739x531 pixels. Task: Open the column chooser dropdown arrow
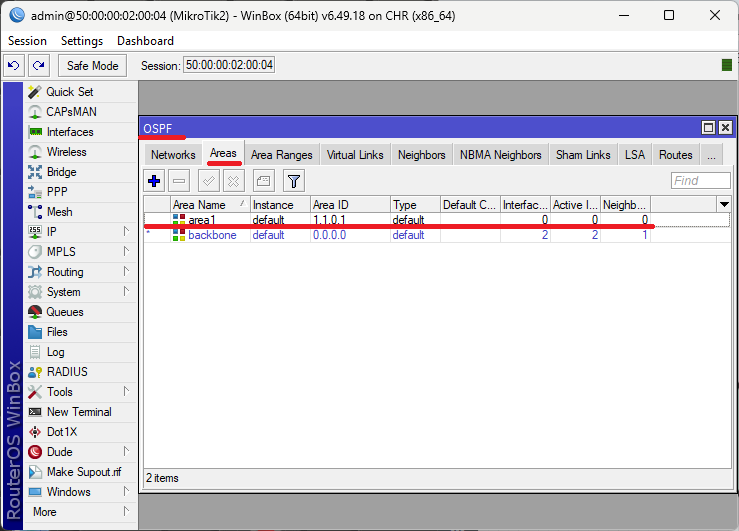point(724,204)
